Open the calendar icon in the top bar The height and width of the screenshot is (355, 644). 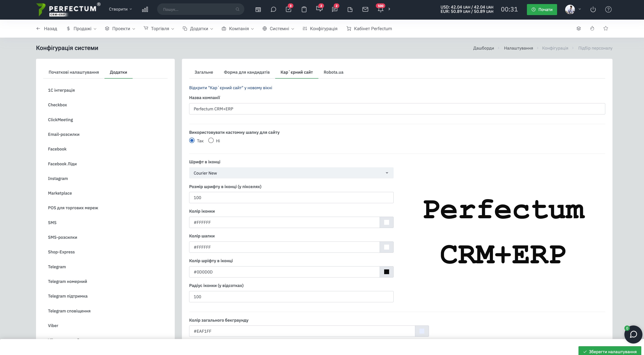coord(258,9)
